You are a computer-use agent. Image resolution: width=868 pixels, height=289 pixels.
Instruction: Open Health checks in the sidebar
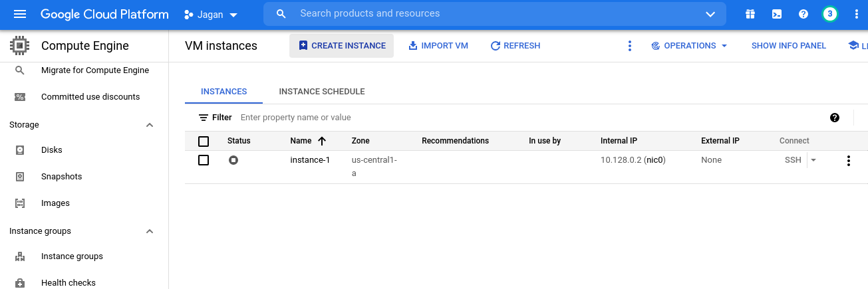coord(69,283)
